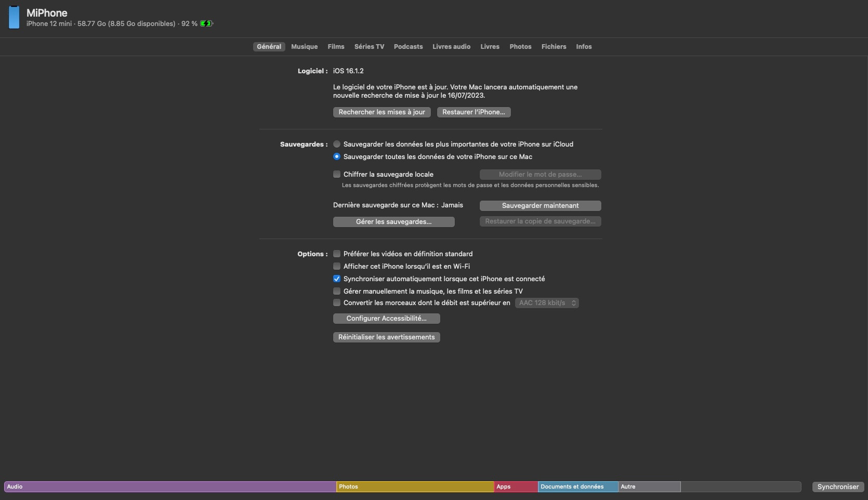Check Préférer les vidéos en définition standard
The height and width of the screenshot is (500, 868).
[x=337, y=254]
